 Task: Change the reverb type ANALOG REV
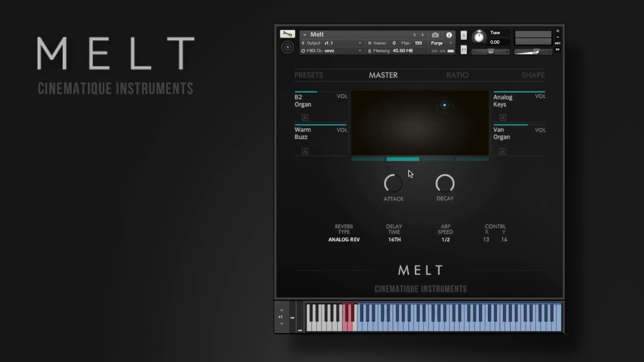pyautogui.click(x=344, y=240)
